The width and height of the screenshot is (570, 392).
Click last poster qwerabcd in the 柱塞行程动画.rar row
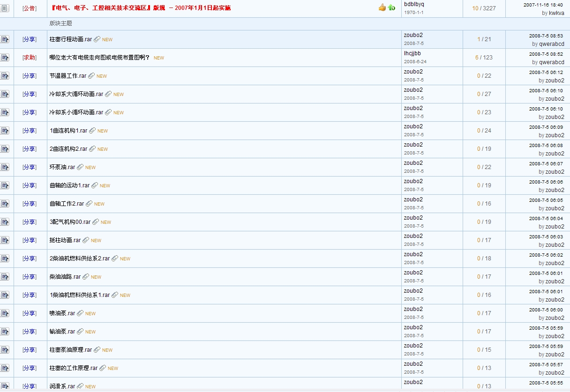(552, 44)
